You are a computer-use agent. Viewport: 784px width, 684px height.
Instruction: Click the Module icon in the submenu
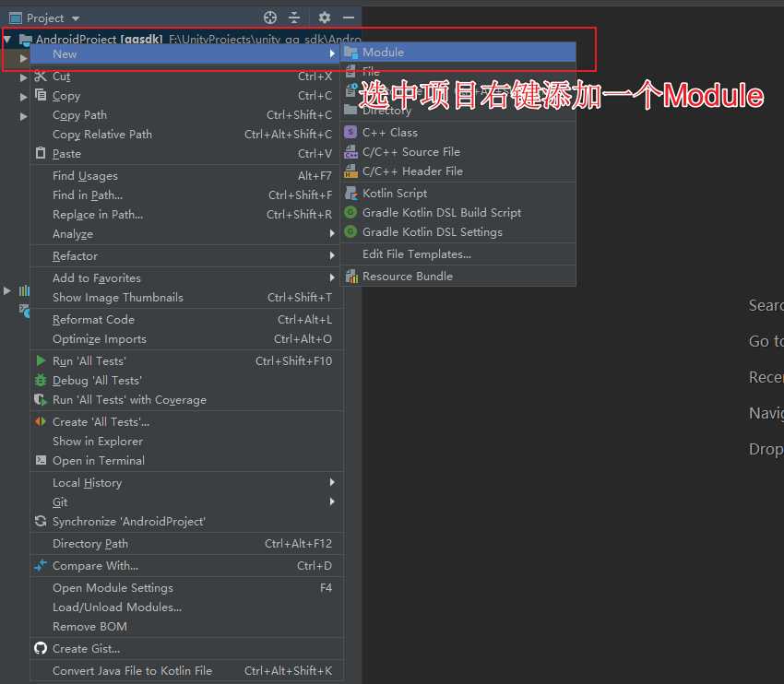(353, 53)
